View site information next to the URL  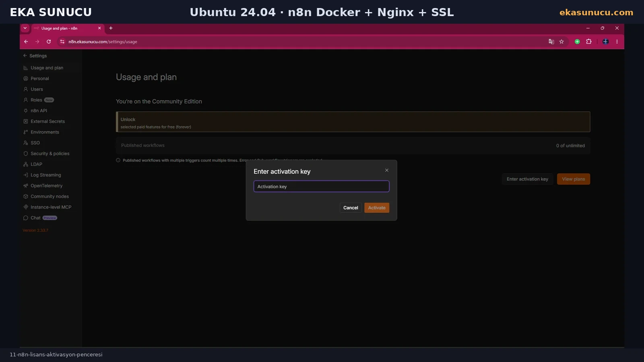coord(62,41)
